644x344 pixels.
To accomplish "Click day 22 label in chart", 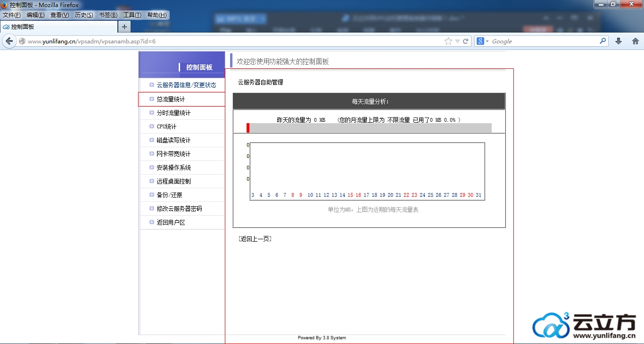I will pyautogui.click(x=406, y=195).
